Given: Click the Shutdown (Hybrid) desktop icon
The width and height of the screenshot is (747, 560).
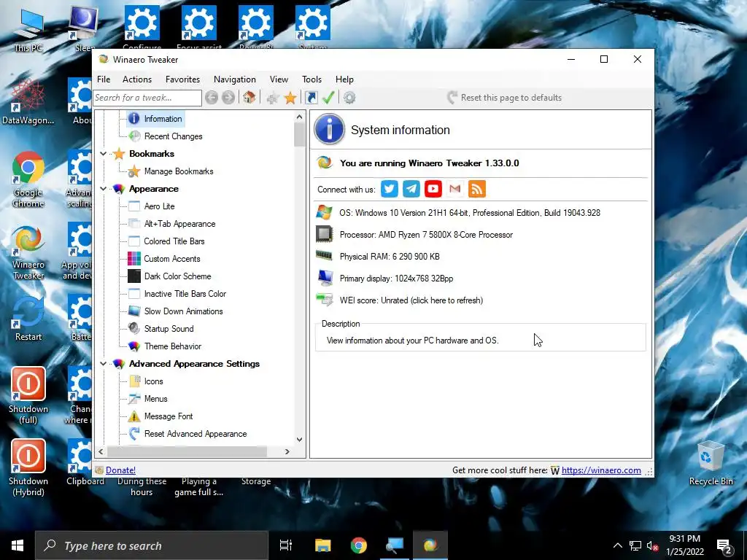Looking at the screenshot, I should [28, 468].
